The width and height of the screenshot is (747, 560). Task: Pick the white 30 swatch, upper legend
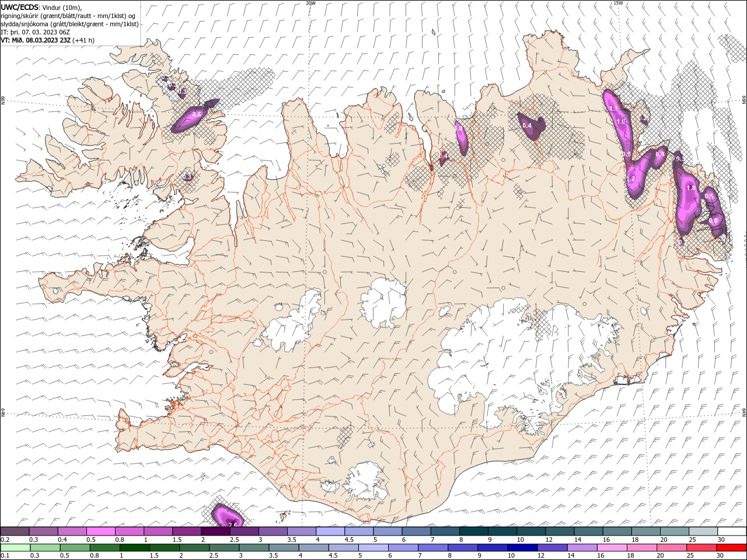tap(732, 531)
